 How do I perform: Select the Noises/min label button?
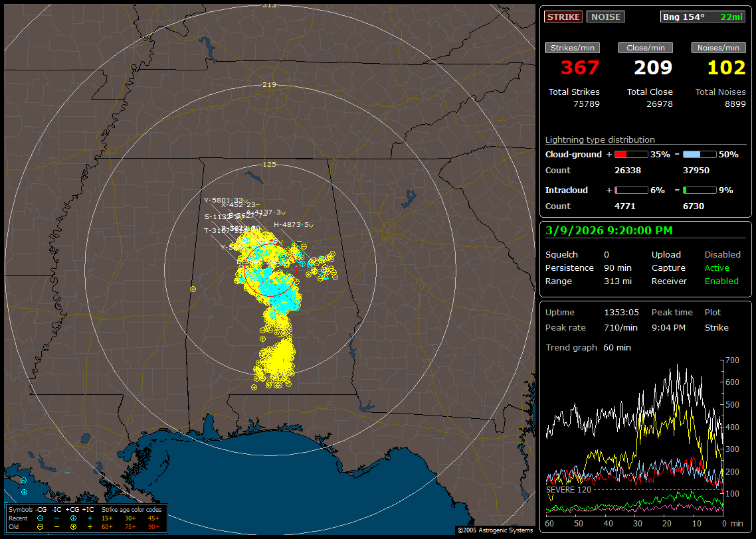(719, 48)
